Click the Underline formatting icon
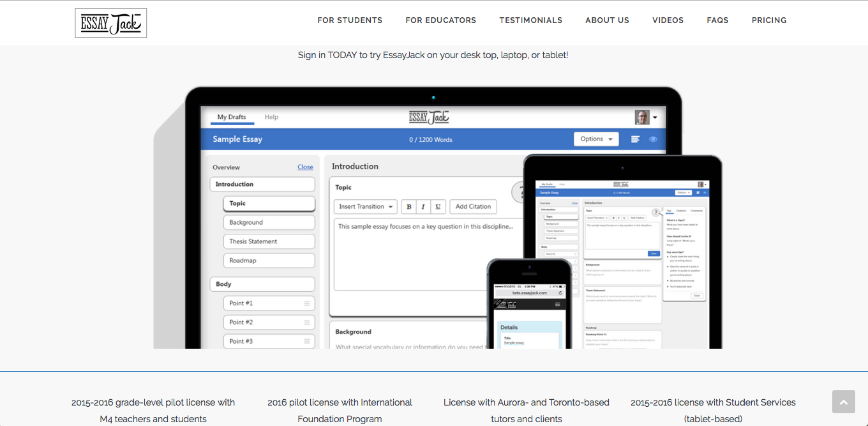Viewport: 868px width, 426px height. tap(438, 207)
